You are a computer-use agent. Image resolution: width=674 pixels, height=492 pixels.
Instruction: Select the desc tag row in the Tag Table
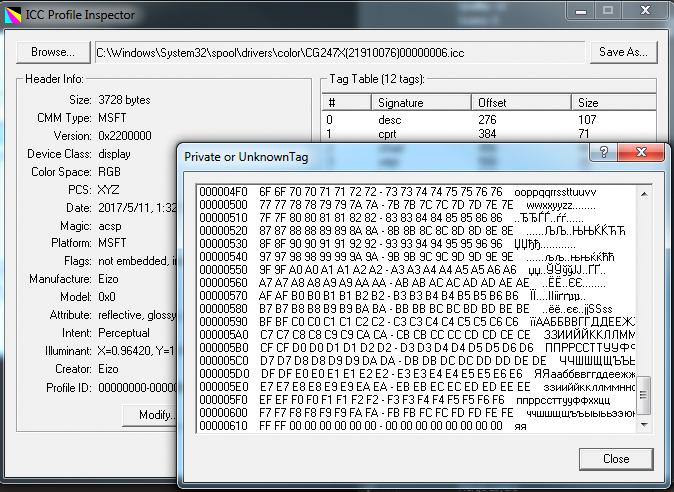click(x=489, y=119)
